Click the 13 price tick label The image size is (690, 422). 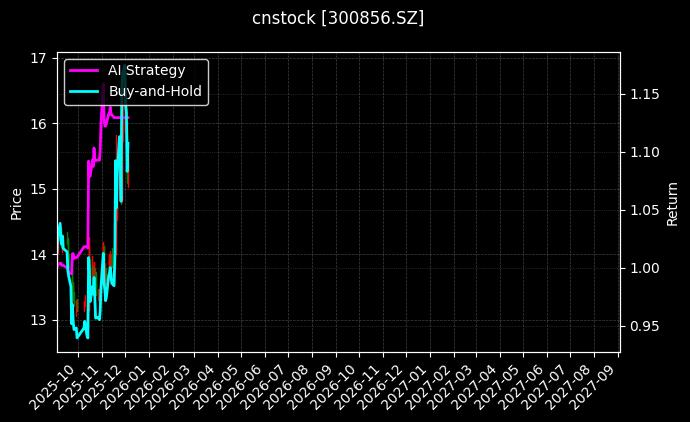tap(40, 320)
